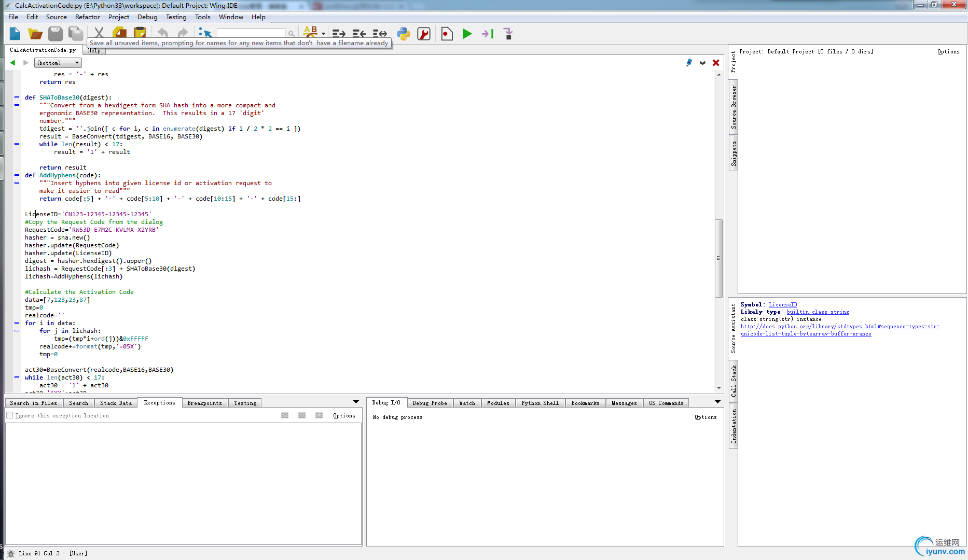Start debugging with the green play button
Viewport: 968px width, 560px height.
point(467,34)
